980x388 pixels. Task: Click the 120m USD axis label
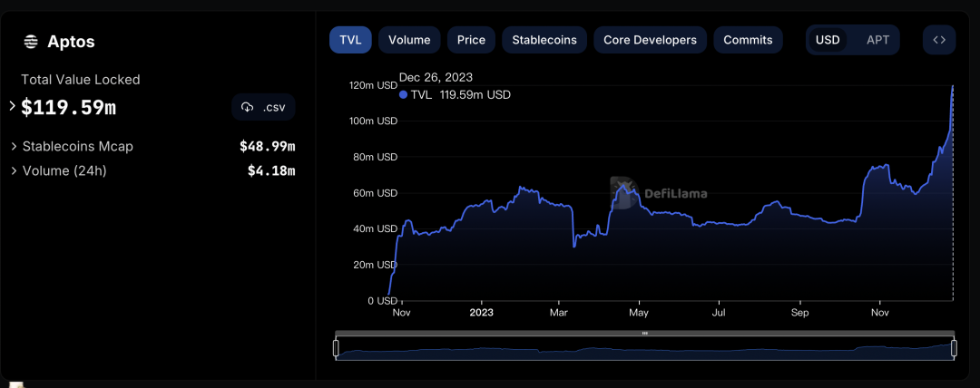[x=373, y=85]
